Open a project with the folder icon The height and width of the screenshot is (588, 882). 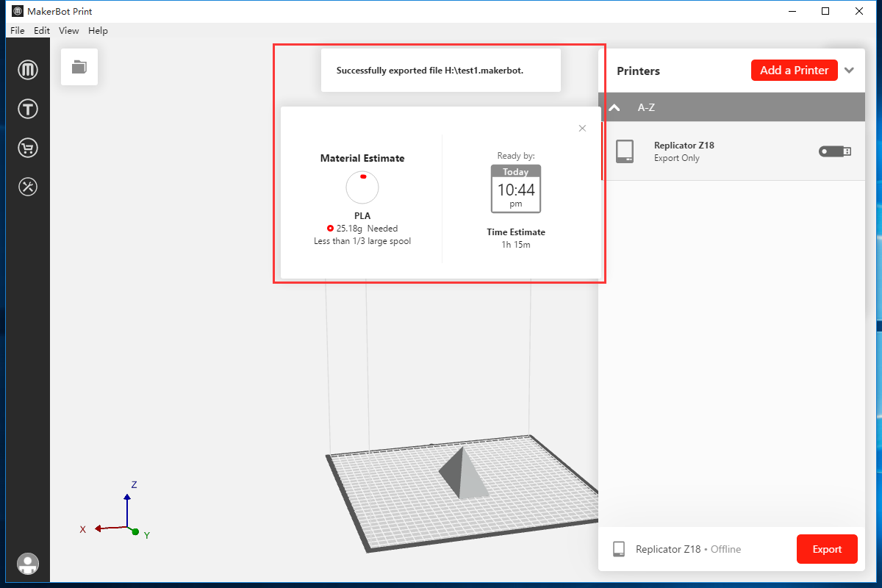79,66
